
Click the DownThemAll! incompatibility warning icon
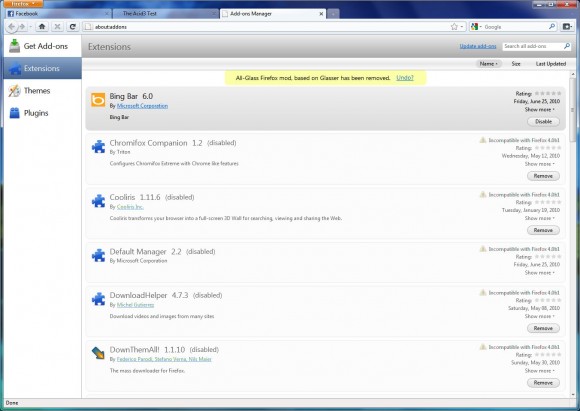[483, 347]
